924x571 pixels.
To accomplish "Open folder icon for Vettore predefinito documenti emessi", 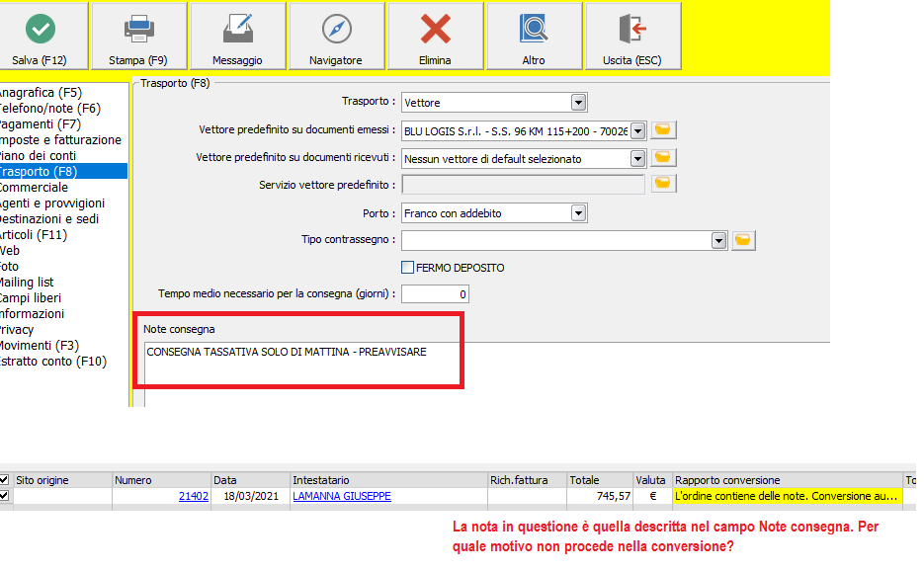I will 663,130.
